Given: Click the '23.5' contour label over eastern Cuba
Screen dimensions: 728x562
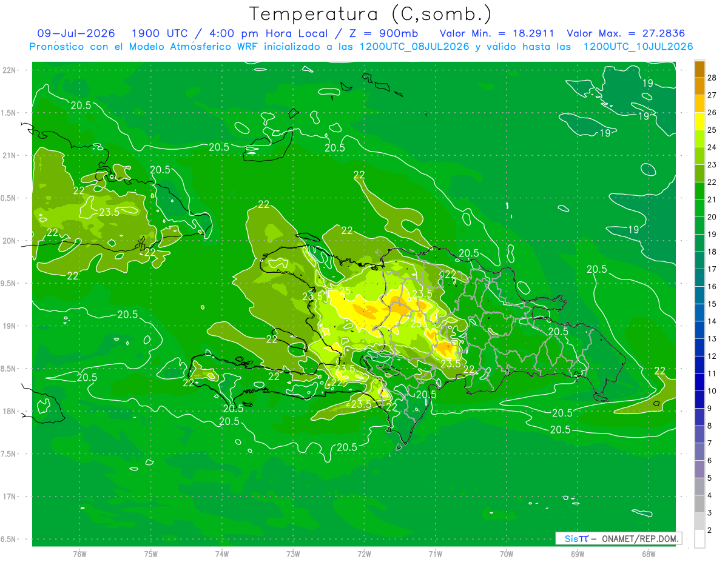Looking at the screenshot, I should click(109, 212).
